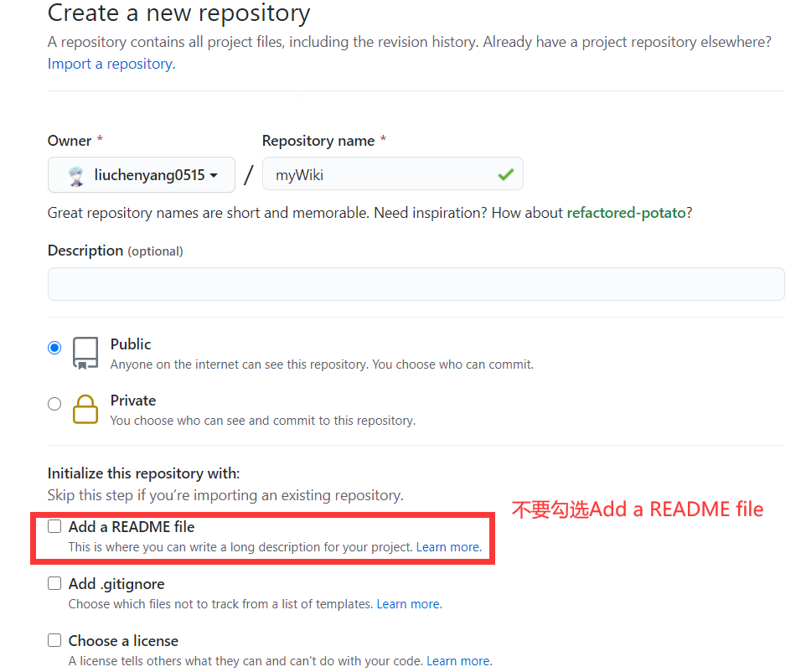Click the Description label
The height and width of the screenshot is (672, 801).
(85, 251)
